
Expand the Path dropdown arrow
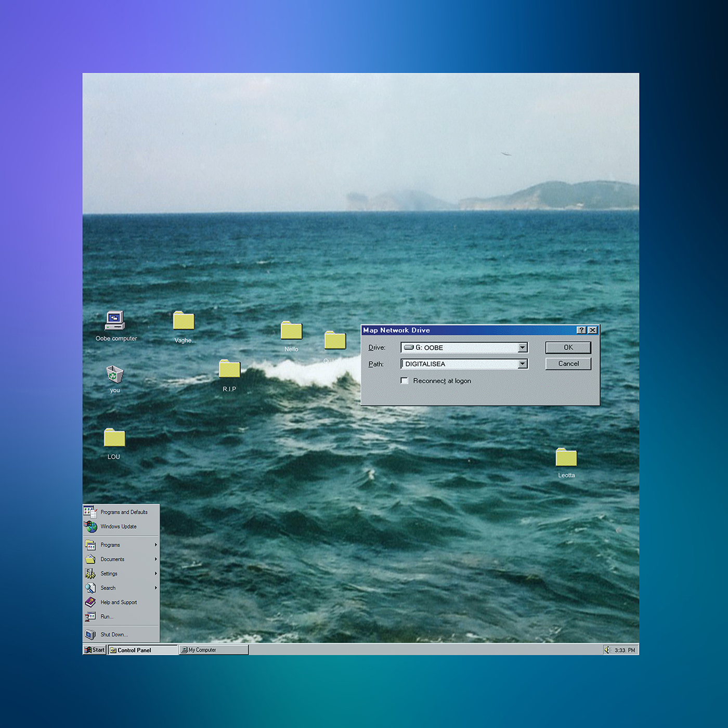click(523, 364)
